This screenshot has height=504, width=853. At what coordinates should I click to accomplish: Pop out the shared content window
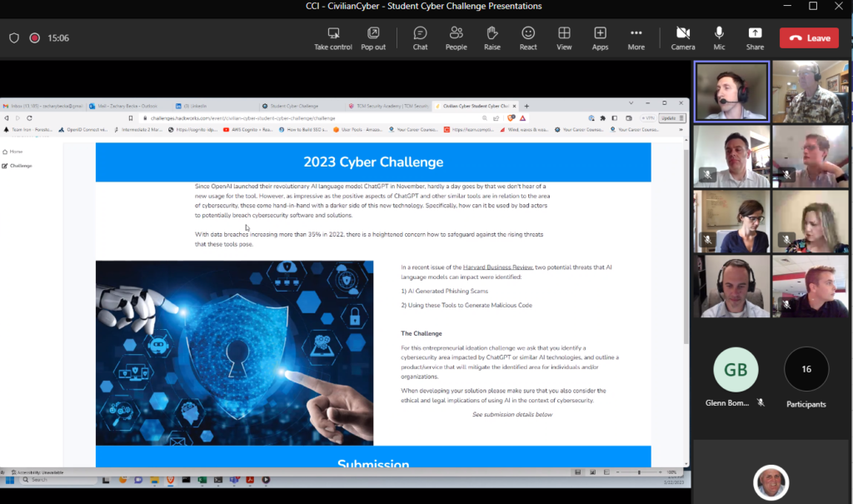[373, 38]
